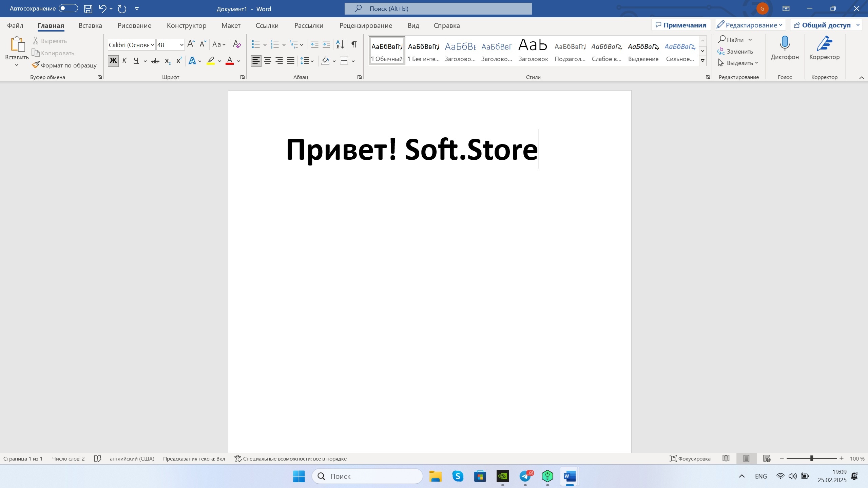The width and height of the screenshot is (868, 488).
Task: Decrease paragraph indent
Action: 314,44
